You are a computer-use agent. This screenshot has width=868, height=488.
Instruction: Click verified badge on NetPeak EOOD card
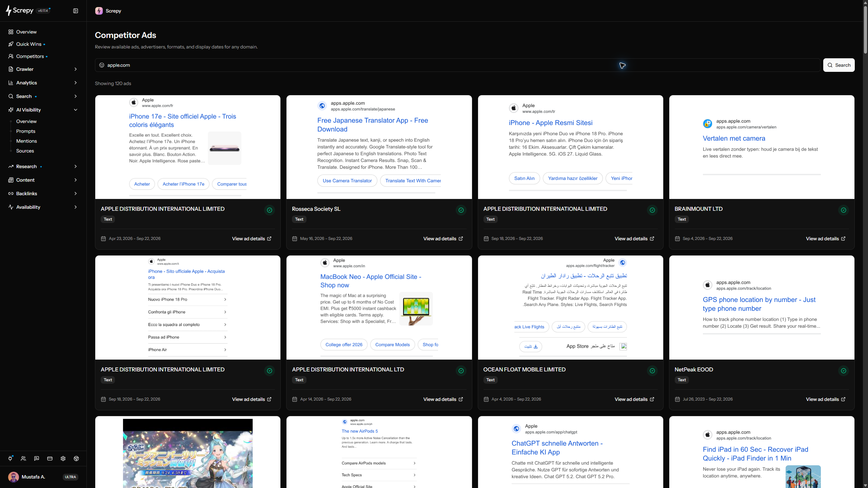843,371
